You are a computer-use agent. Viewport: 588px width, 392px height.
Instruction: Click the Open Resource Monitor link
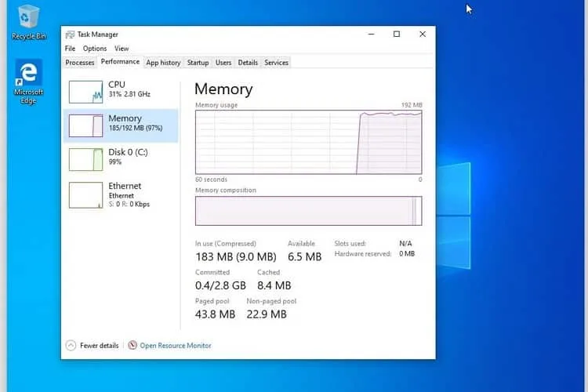pos(176,345)
